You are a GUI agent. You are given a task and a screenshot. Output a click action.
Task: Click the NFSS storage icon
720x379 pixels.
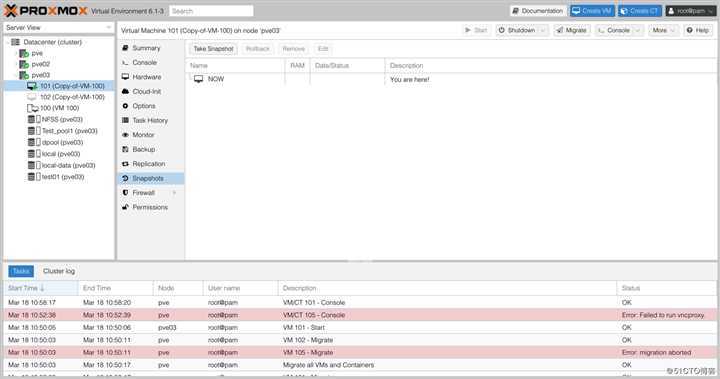click(x=34, y=119)
